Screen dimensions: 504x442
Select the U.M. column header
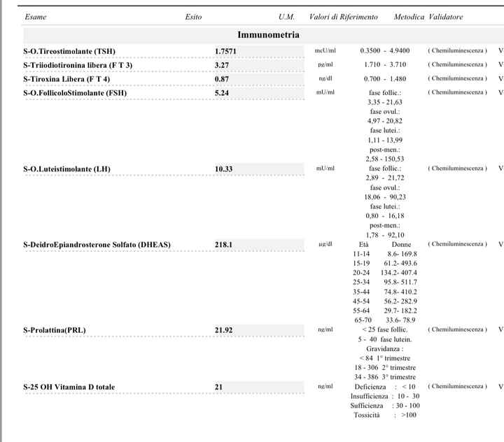point(286,17)
